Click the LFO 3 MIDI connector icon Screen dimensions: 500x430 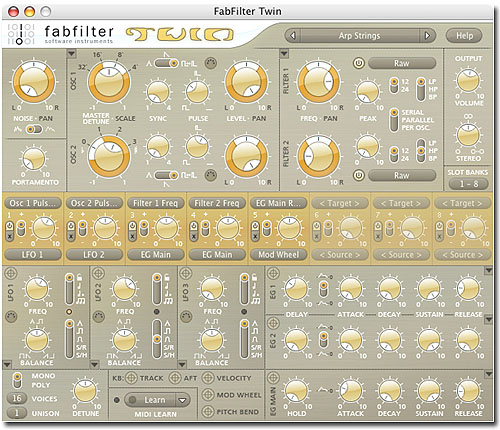pyautogui.click(x=186, y=316)
